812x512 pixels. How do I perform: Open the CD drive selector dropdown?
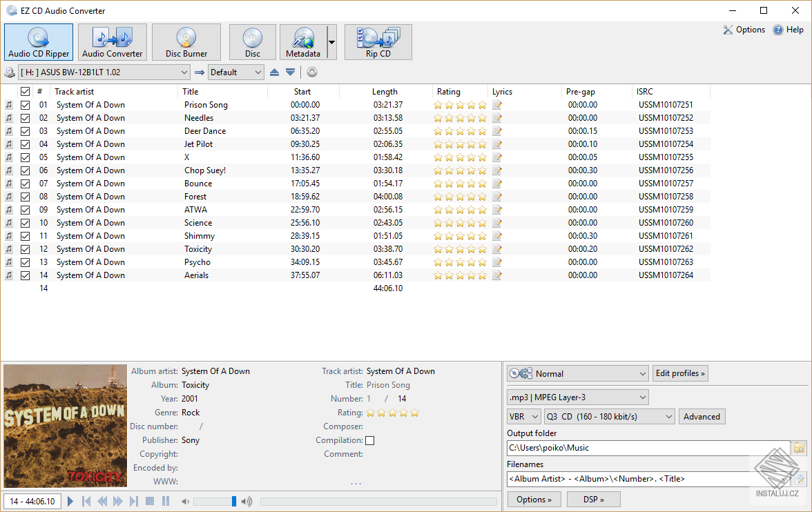(x=185, y=72)
